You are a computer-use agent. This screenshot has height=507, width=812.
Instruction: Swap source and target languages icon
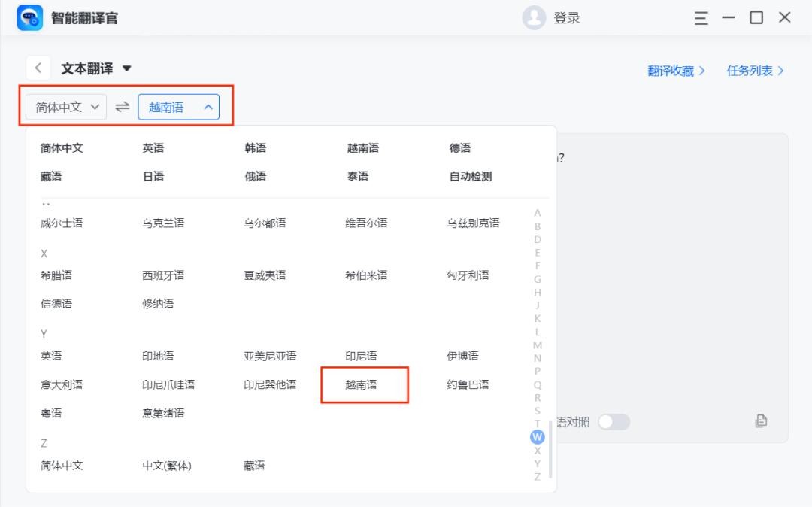(x=123, y=108)
